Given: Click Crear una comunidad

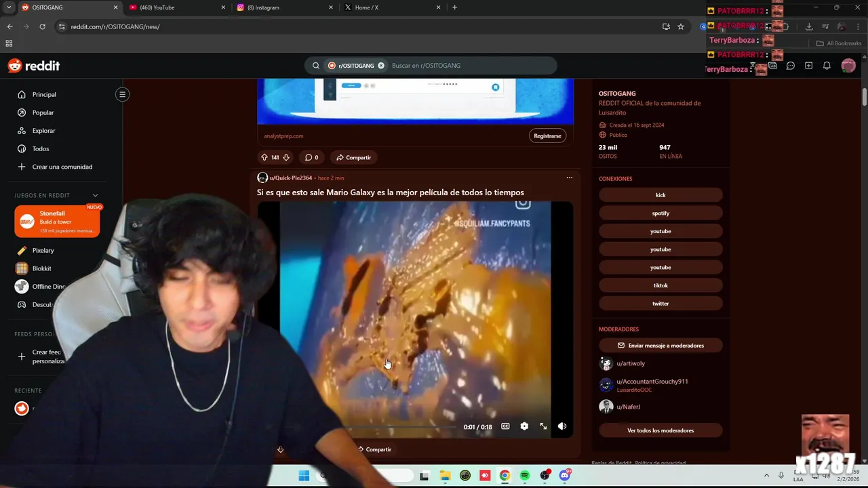Looking at the screenshot, I should coord(62,167).
